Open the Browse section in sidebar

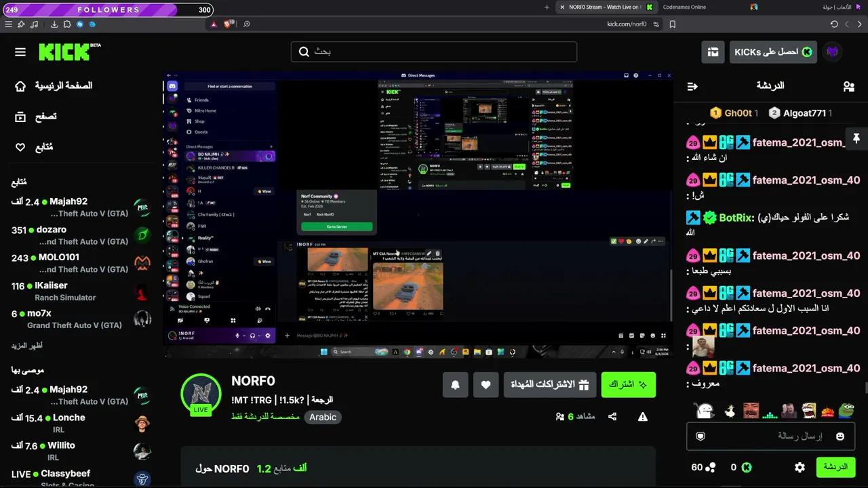click(x=36, y=117)
